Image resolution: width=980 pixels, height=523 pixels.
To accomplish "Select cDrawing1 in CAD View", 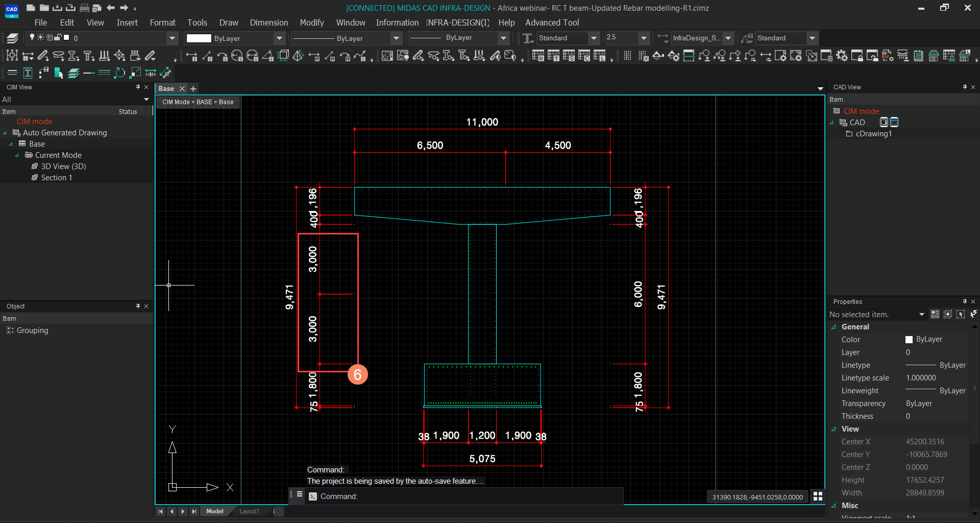I will point(874,134).
